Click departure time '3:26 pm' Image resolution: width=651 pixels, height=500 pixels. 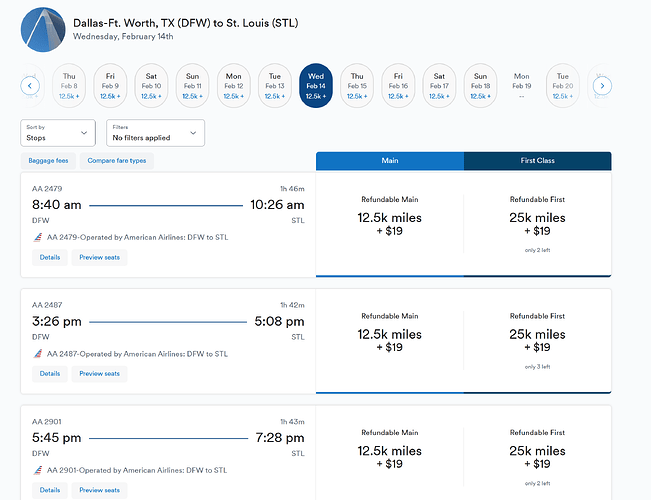[56, 321]
